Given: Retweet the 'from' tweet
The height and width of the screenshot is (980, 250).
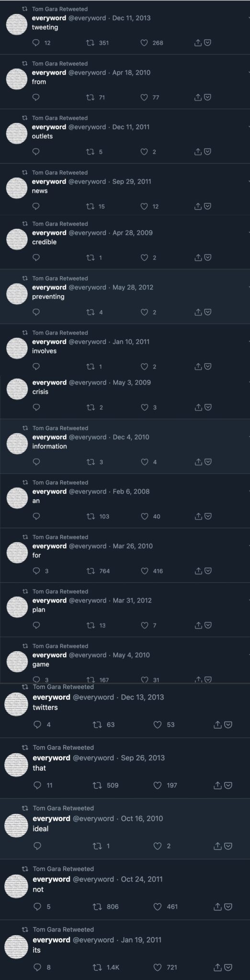Looking at the screenshot, I should pos(90,98).
